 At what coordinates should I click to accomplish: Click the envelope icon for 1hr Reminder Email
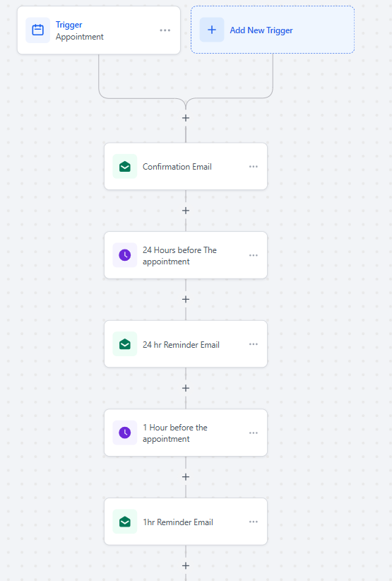(x=125, y=522)
